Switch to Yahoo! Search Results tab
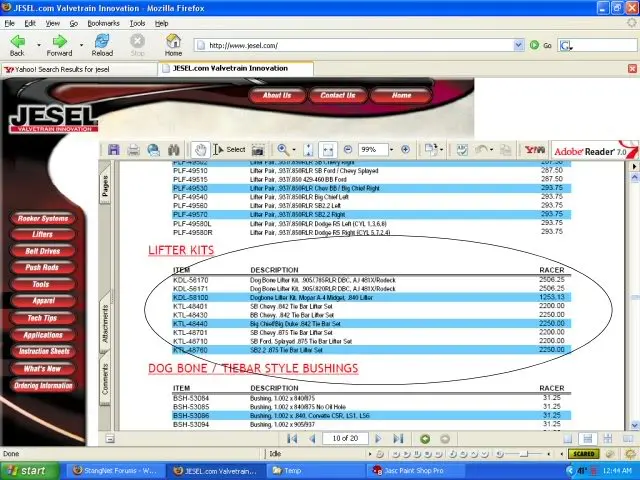640x480 pixels. click(79, 69)
